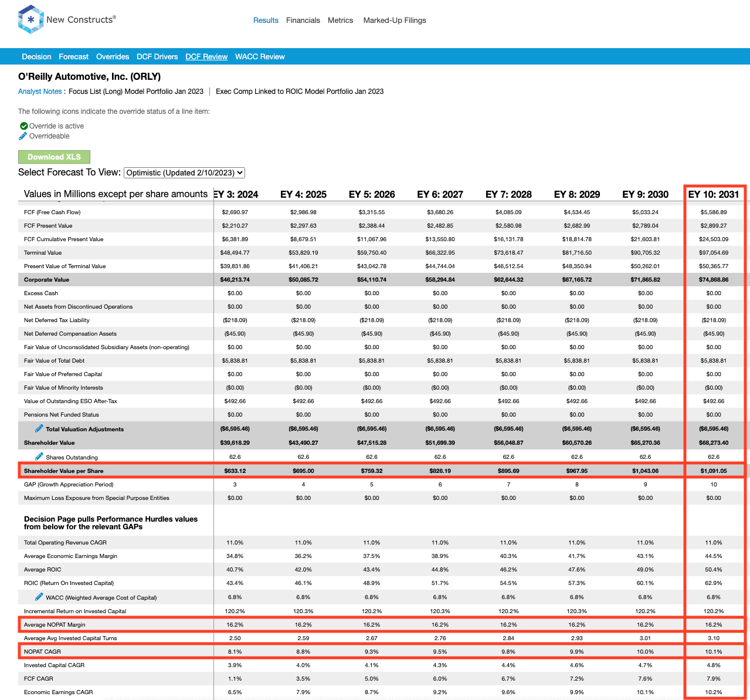Open Marked-Up Filings menu
The width and height of the screenshot is (750, 700).
coord(395,21)
